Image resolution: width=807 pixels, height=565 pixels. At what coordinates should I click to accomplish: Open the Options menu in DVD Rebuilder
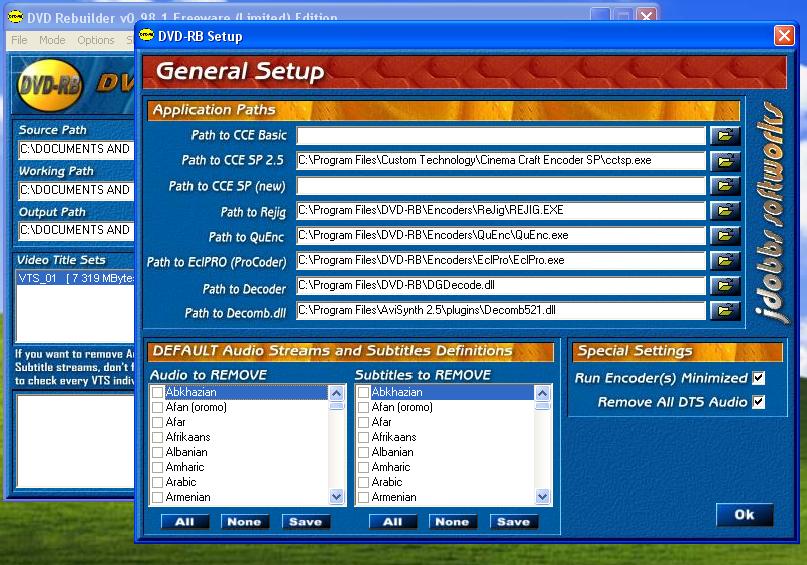96,40
